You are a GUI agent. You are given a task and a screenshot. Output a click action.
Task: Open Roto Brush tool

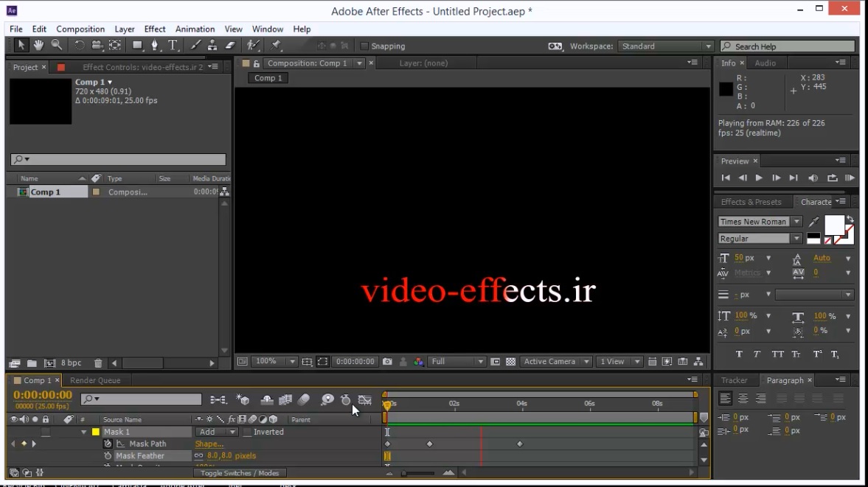pyautogui.click(x=253, y=46)
